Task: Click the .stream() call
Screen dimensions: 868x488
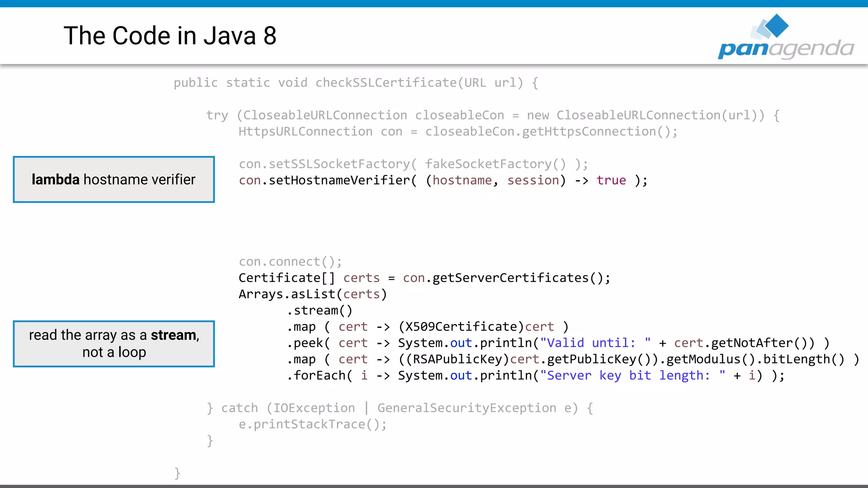Action: click(320, 311)
